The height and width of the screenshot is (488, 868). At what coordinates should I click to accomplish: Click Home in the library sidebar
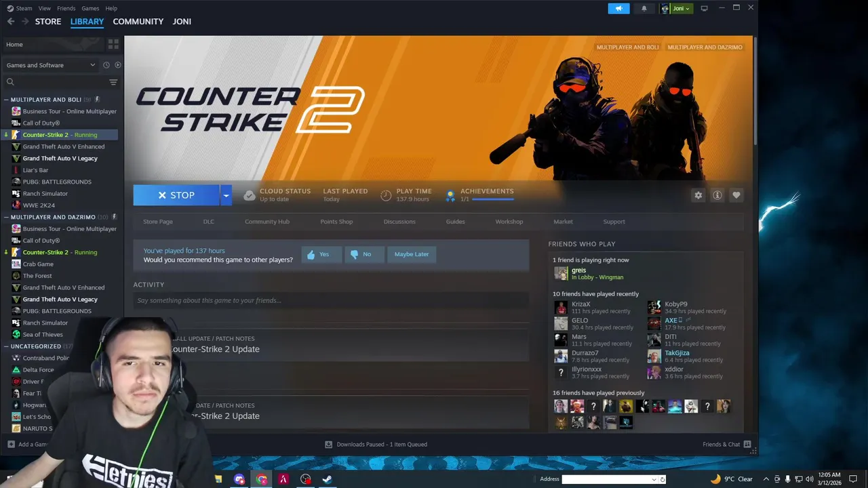click(14, 44)
